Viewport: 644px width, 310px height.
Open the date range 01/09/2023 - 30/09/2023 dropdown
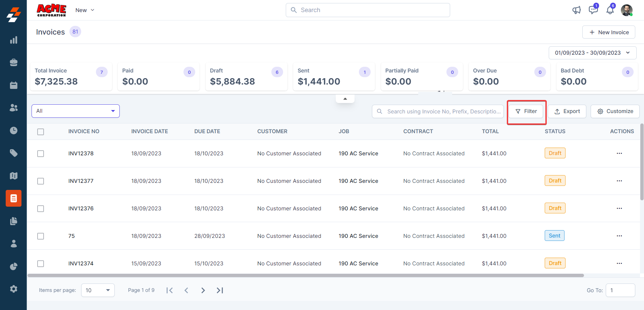coord(592,53)
